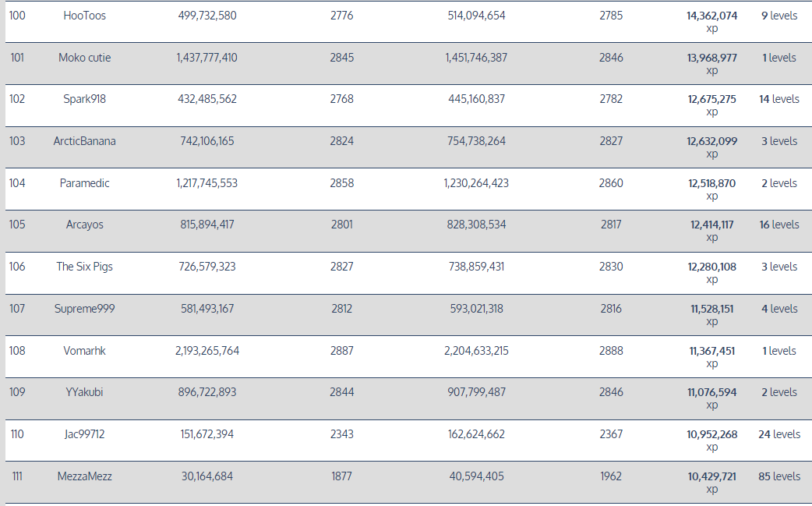Click rank number 111
Screen dimensions: 812x506
click(x=17, y=476)
